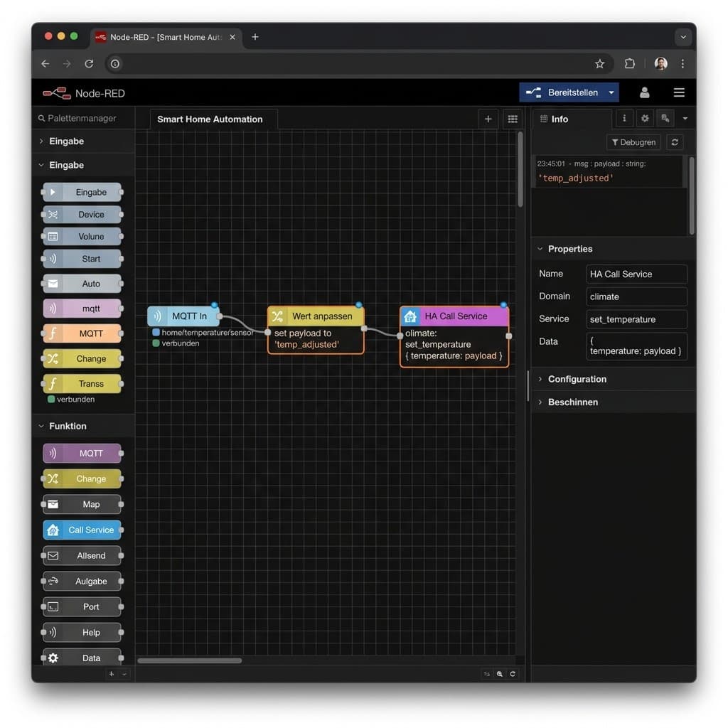Click the Debugren filter button
The height and width of the screenshot is (728, 728).
pyautogui.click(x=633, y=142)
